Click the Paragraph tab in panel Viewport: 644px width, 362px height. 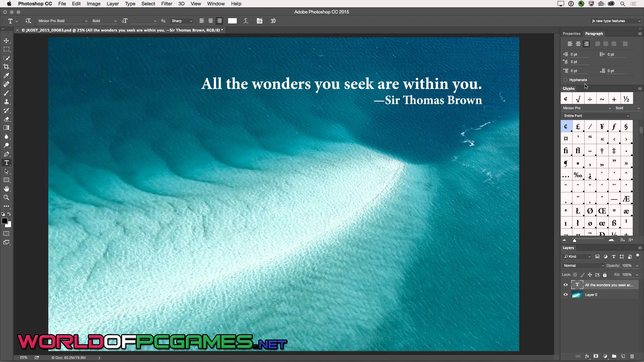click(594, 33)
